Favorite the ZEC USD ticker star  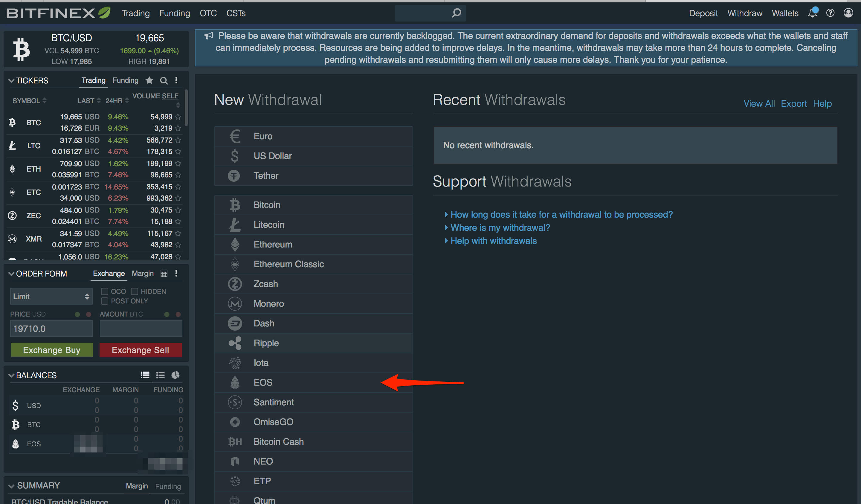(178, 210)
